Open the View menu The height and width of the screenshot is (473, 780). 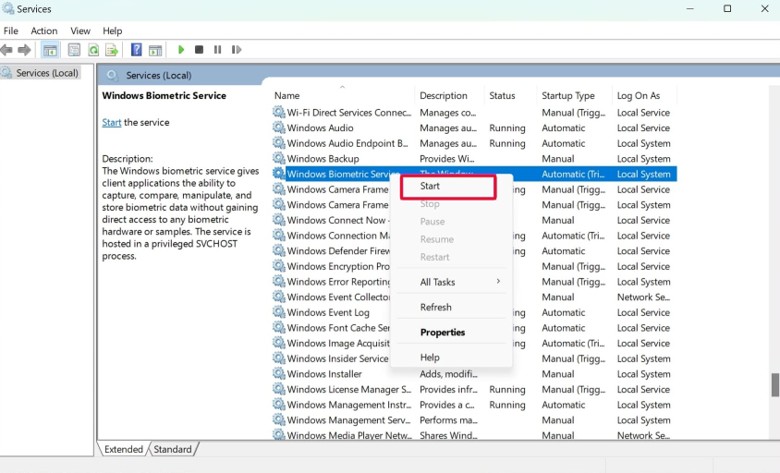(x=80, y=31)
